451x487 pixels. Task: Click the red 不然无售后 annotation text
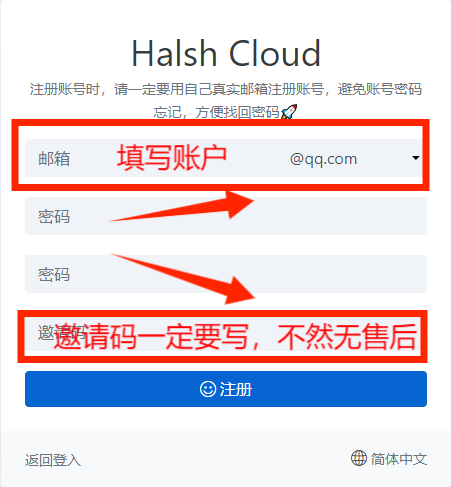[x=347, y=336]
